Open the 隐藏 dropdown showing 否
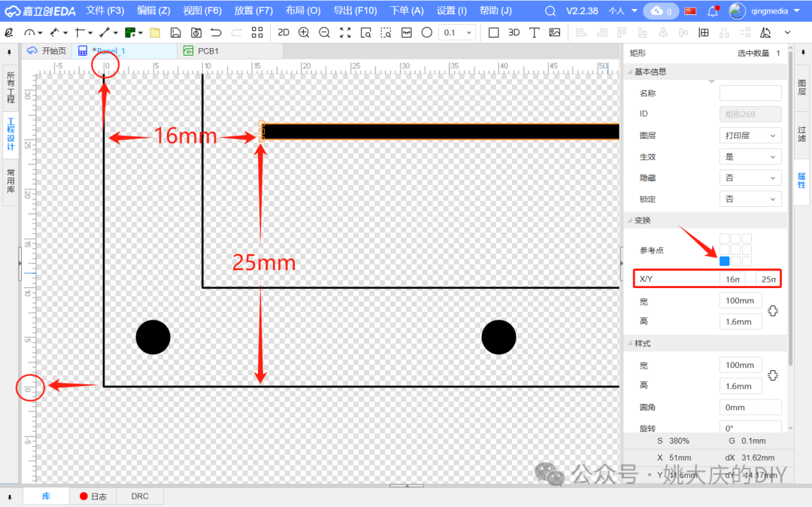Screen dimensions: 812x507 coord(750,178)
